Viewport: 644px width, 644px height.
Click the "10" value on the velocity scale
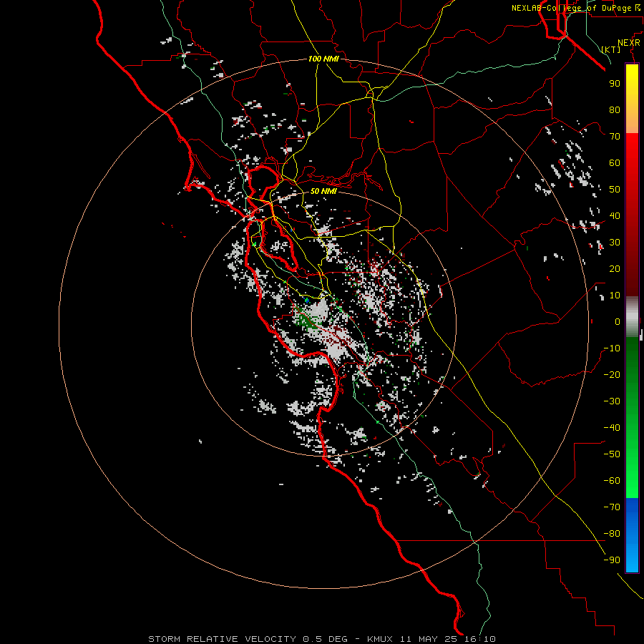point(615,296)
